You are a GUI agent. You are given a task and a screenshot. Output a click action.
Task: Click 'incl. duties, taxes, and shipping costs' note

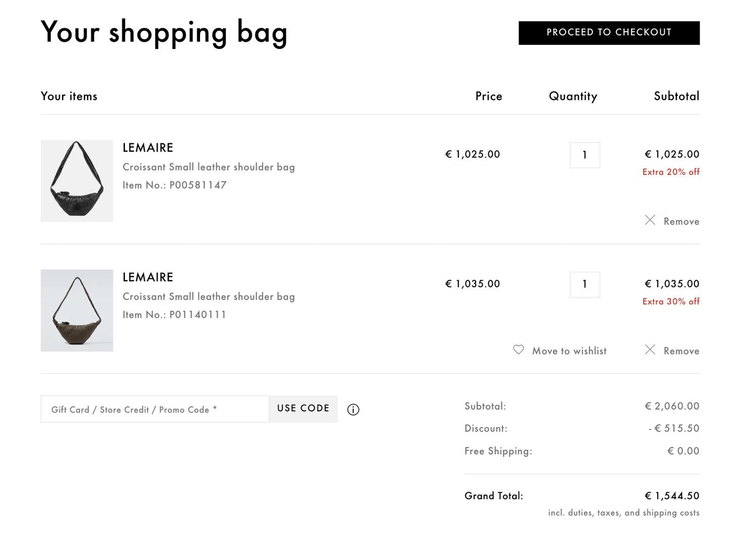[624, 513]
